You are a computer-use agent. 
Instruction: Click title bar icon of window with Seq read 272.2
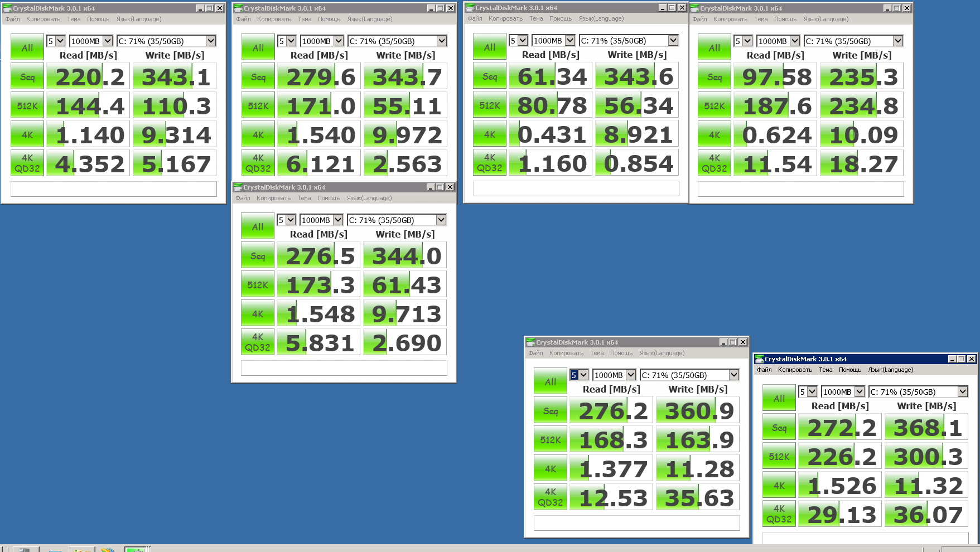point(760,359)
